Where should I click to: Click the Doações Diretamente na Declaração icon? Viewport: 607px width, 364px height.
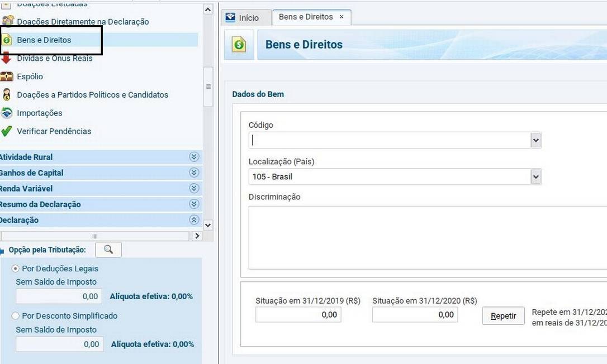click(7, 22)
